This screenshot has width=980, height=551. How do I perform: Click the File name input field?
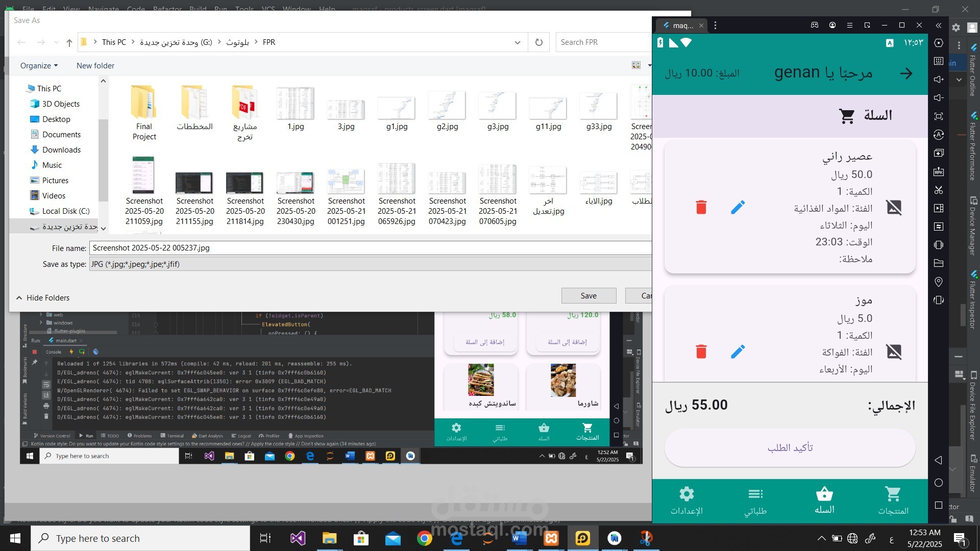pyautogui.click(x=371, y=248)
